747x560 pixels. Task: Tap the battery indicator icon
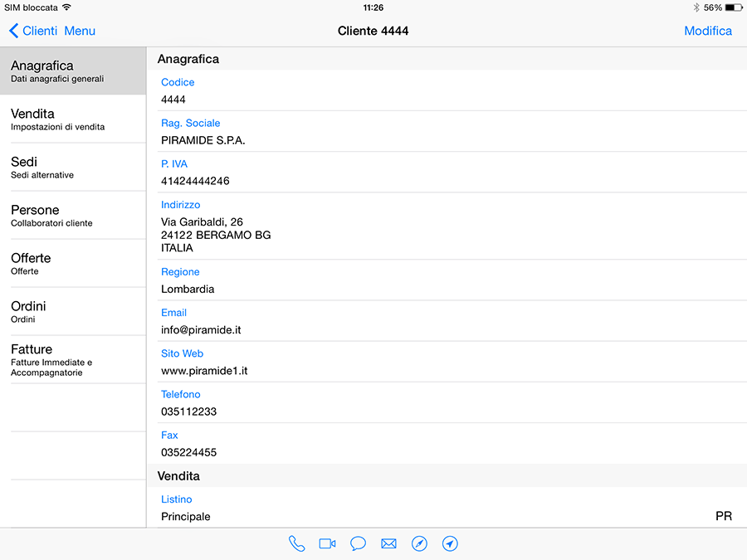(734, 7)
